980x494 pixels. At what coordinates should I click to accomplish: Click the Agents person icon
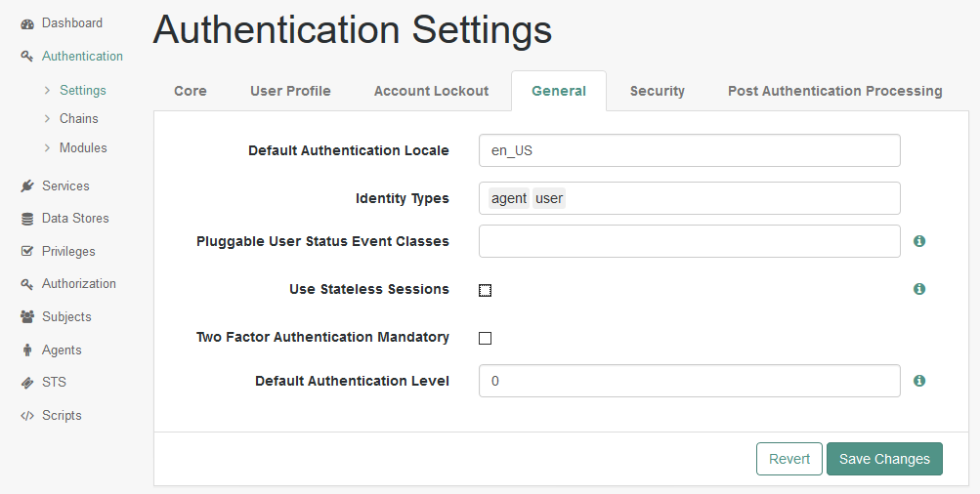27,350
